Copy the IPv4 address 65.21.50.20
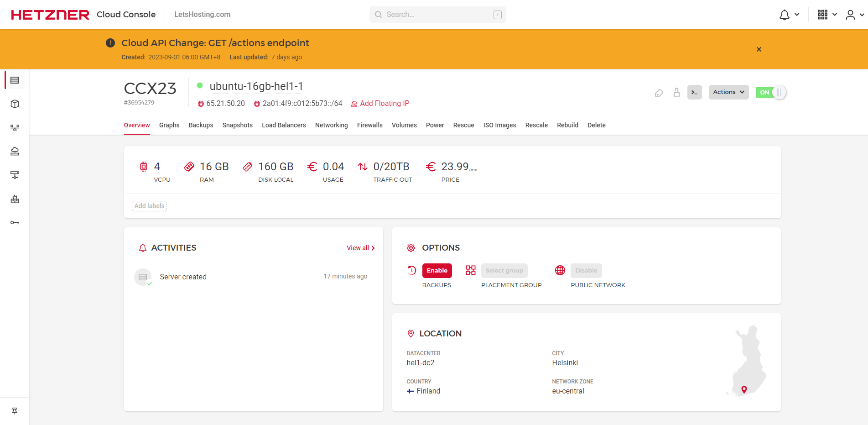This screenshot has height=425, width=868. tap(225, 104)
